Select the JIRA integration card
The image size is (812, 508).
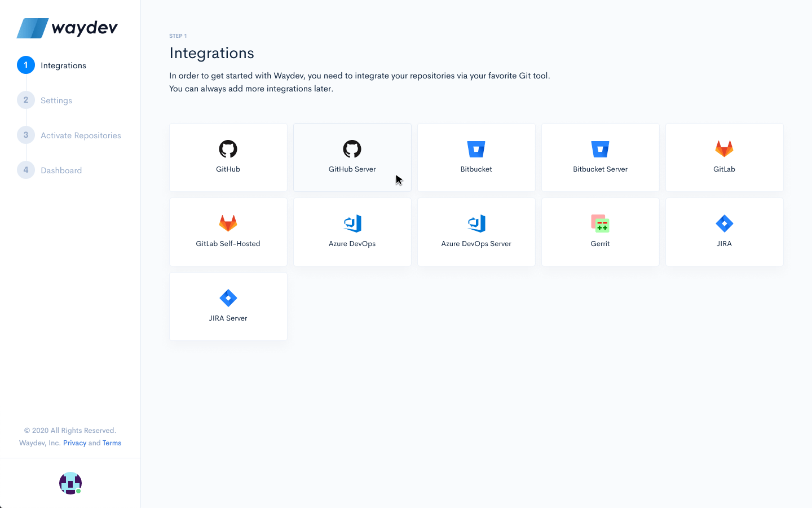[x=724, y=231]
